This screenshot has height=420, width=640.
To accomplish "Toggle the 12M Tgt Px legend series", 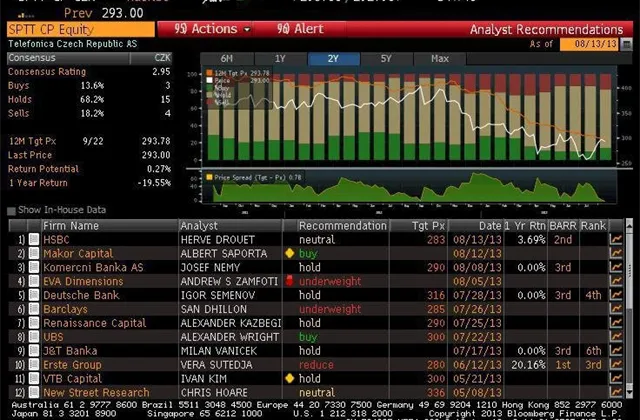I will (209, 73).
